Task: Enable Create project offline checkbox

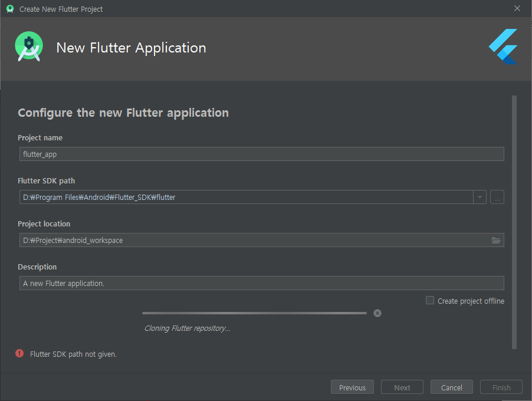Action: point(430,300)
